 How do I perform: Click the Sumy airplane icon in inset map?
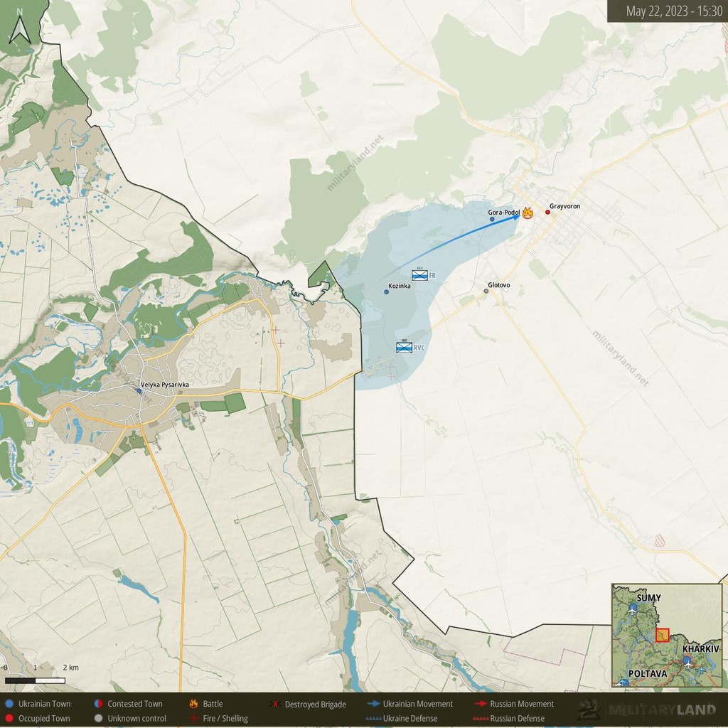[x=632, y=609]
